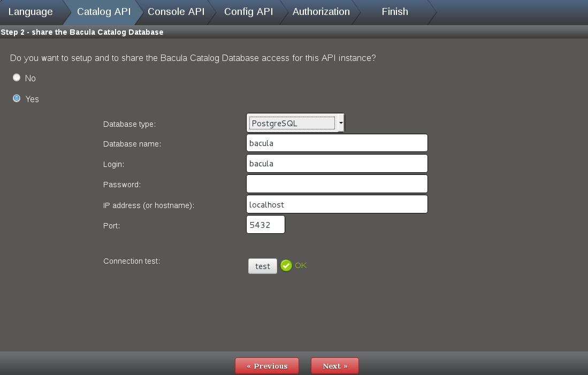588x375 pixels.
Task: Choose the No radio option
Action: [x=17, y=78]
